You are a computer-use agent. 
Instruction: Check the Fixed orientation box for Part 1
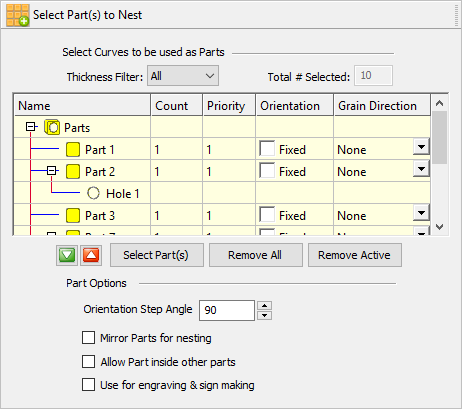(267, 149)
